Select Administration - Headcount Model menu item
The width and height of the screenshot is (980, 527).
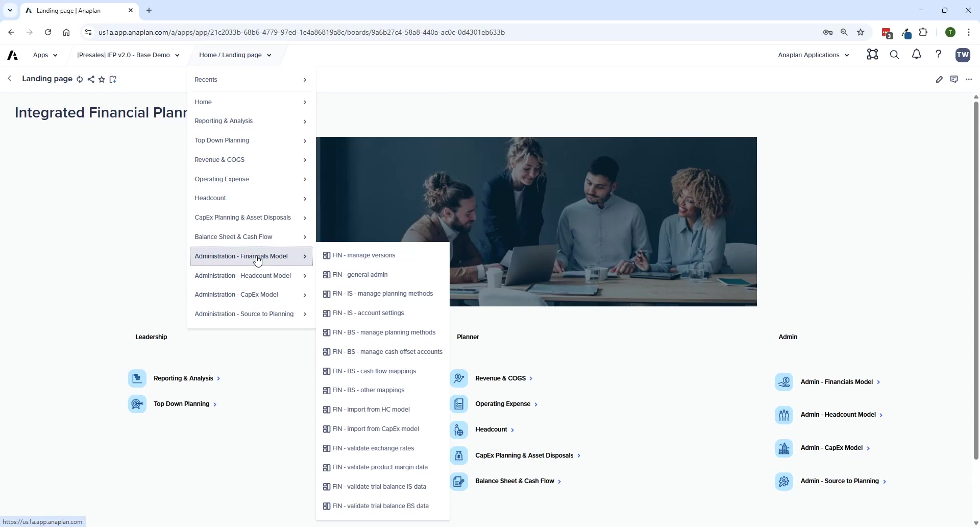click(x=243, y=275)
